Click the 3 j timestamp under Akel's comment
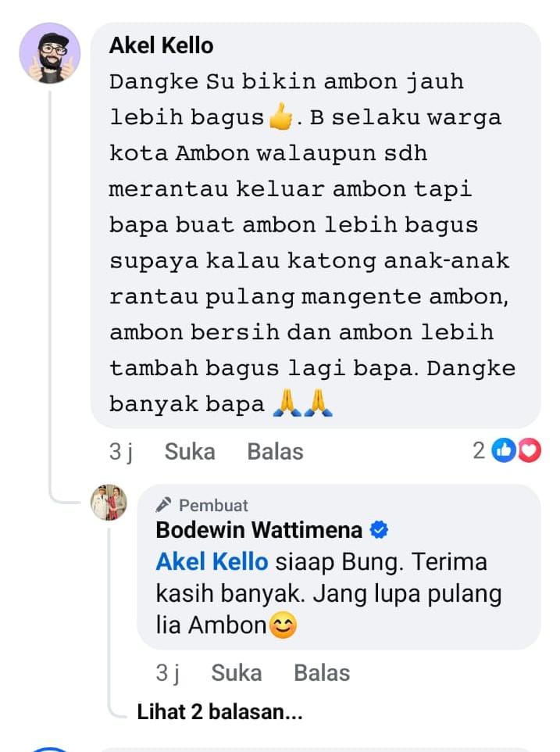The image size is (560, 752). point(121,452)
